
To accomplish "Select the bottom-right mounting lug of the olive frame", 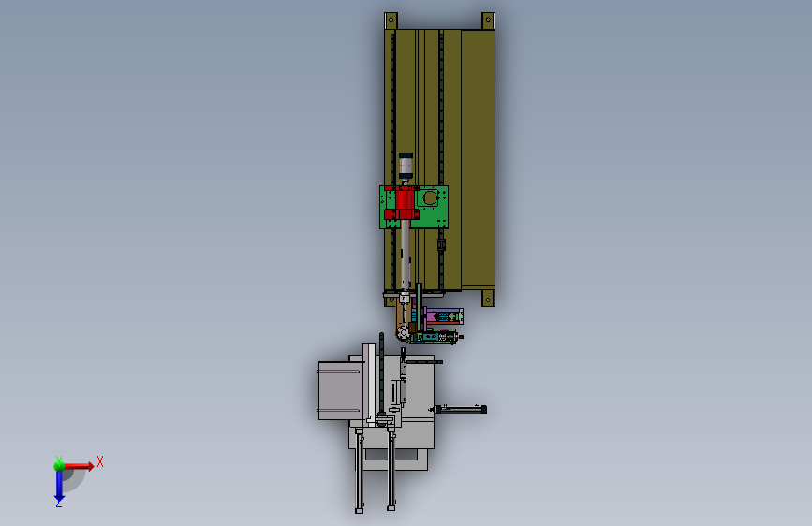I will click(x=488, y=299).
